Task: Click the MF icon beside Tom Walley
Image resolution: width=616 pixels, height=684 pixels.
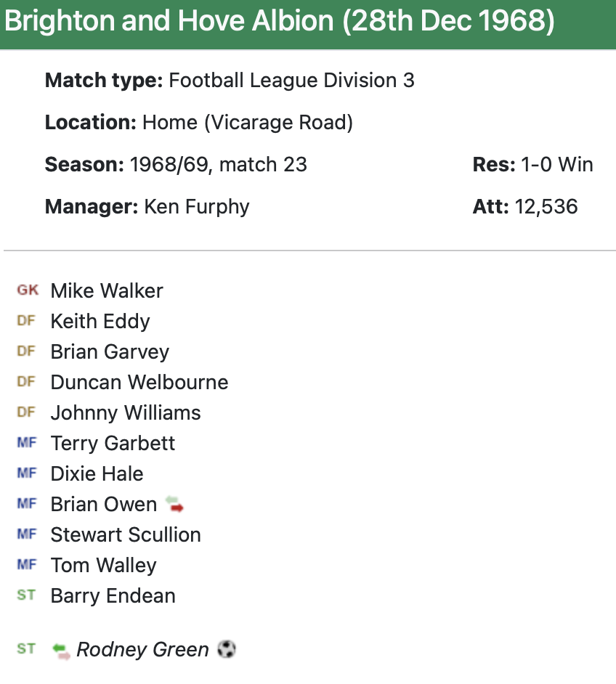Action: pos(26,565)
